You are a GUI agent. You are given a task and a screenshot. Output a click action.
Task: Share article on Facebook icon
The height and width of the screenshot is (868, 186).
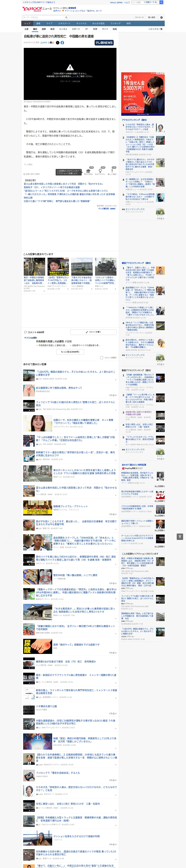tap(62, 43)
